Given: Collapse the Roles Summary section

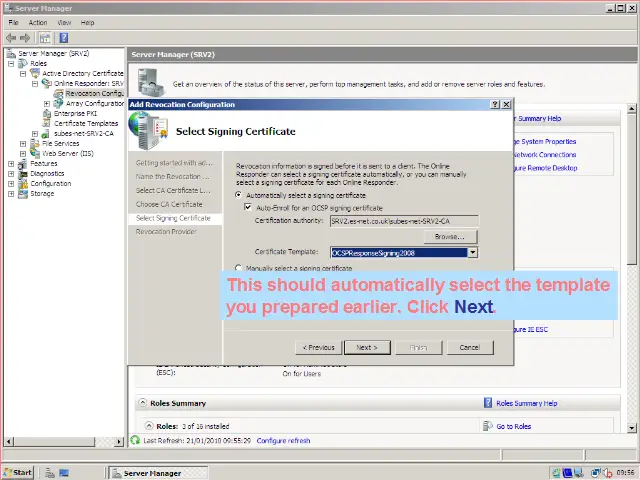Looking at the screenshot, I should pyautogui.click(x=142, y=403).
